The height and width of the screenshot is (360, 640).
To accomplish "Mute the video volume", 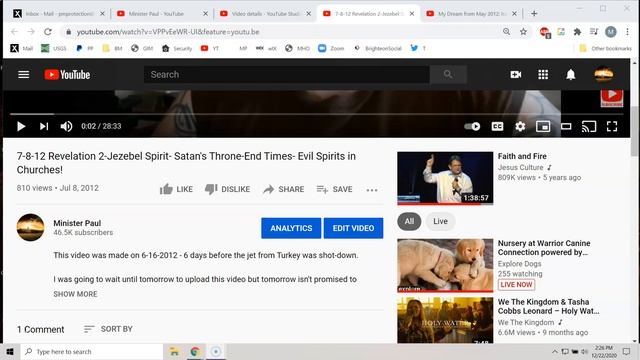I will pos(66,127).
